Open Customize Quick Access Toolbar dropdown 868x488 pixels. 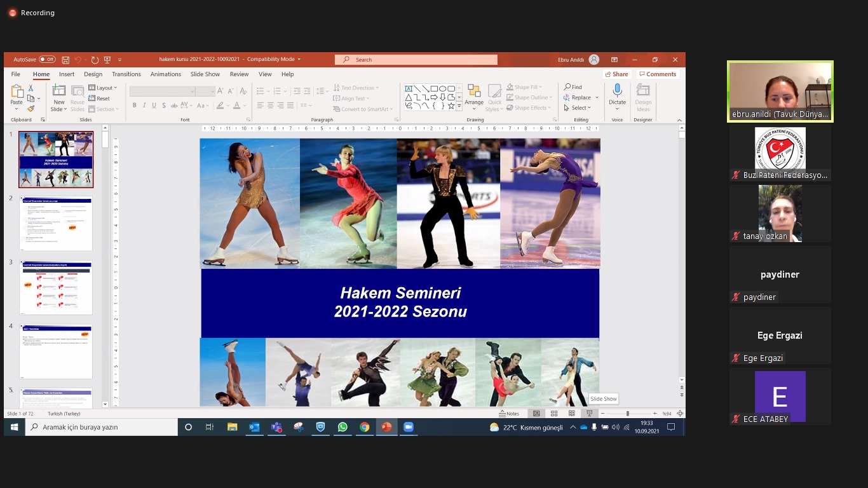coord(119,60)
